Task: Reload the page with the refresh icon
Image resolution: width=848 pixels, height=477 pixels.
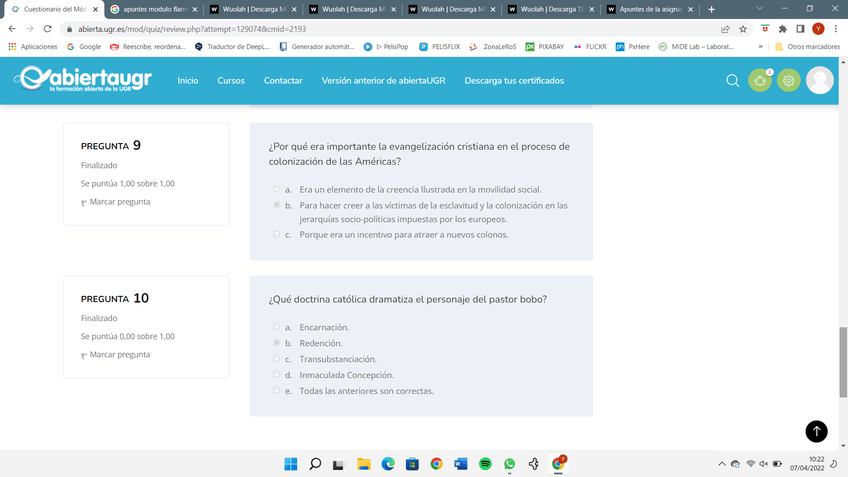Action: click(x=48, y=29)
